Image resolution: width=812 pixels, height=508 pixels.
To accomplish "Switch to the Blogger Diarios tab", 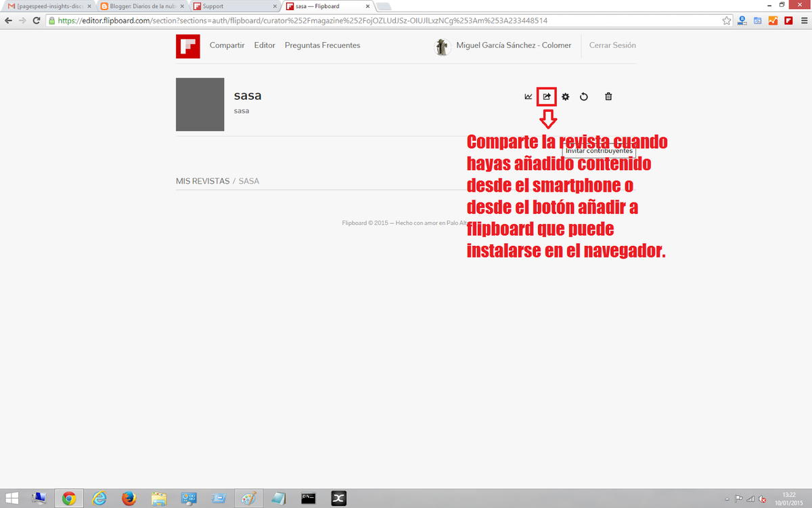I will click(x=139, y=6).
